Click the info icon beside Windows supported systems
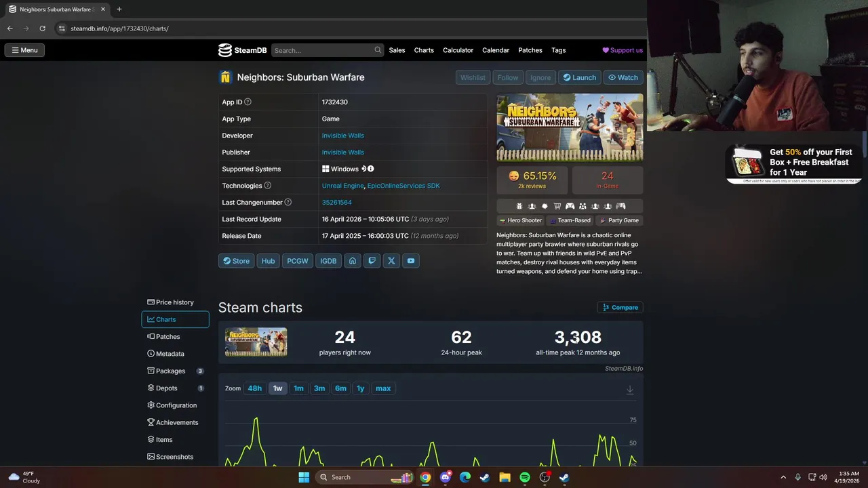Image resolution: width=868 pixels, height=488 pixels. [371, 169]
